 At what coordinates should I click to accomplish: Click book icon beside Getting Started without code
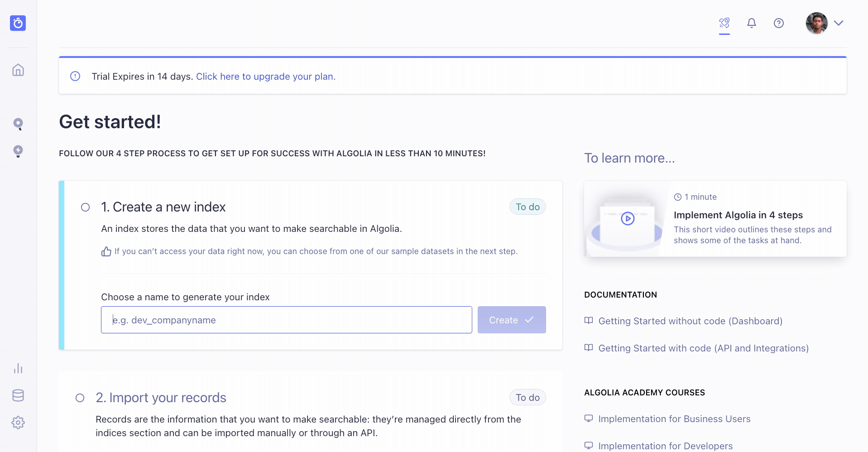click(x=589, y=321)
